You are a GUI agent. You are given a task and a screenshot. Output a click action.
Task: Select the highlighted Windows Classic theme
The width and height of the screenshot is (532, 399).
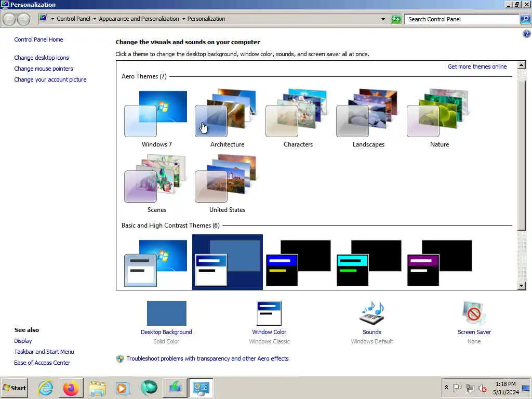tap(228, 262)
